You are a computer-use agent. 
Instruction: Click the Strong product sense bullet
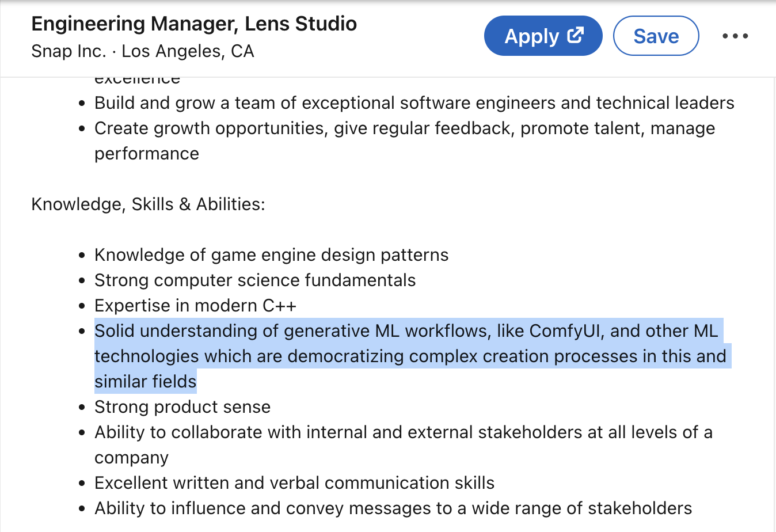pos(182,407)
